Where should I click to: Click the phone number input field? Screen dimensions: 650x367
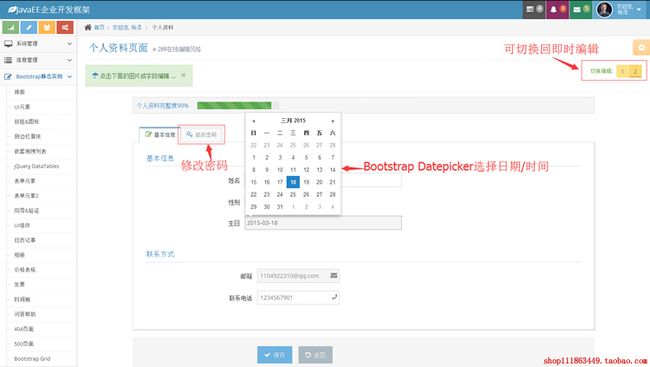pyautogui.click(x=298, y=297)
